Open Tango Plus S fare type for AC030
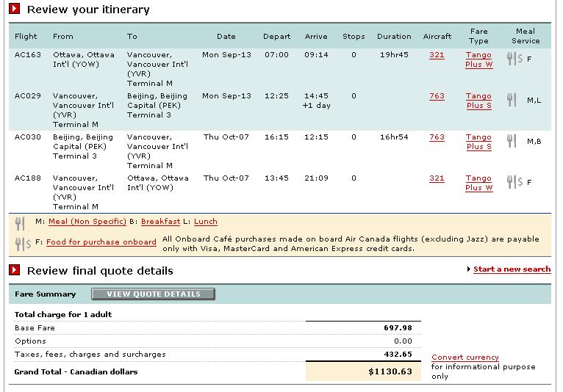Screen dimensions: 563x392 478,142
